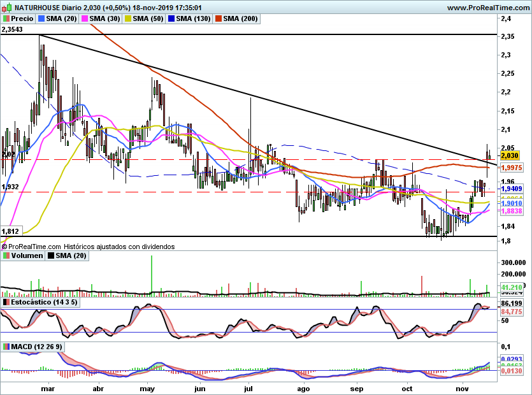The width and height of the screenshot is (532, 395).
Task: Click the dark blue SMA (130) swatch icon
Action: tap(169, 18)
